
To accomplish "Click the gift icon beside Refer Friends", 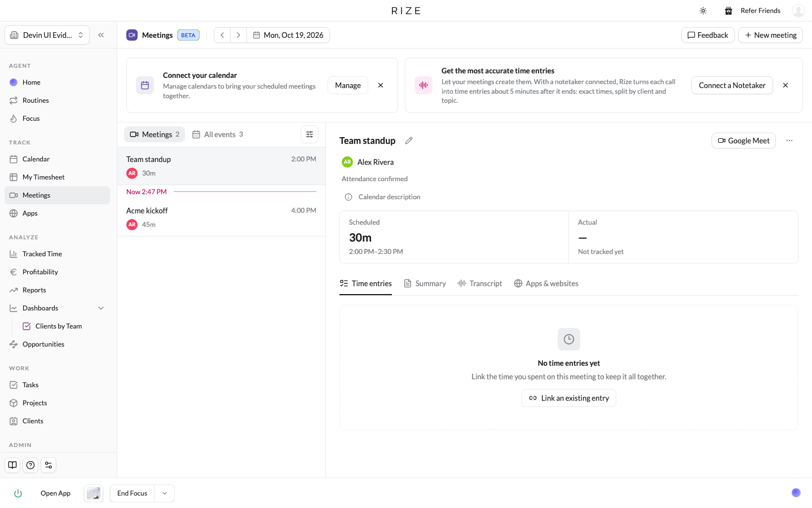I will [729, 11].
